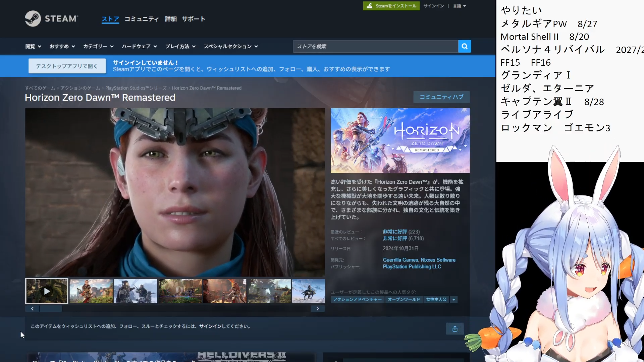
Task: Click the 'キャプテン翼II 8/28' note line
Action: 552,102
